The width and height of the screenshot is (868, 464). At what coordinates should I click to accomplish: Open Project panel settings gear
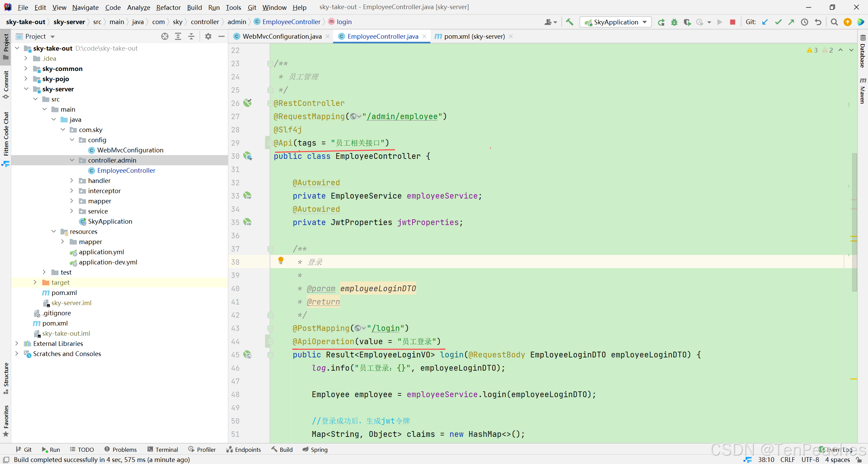pyautogui.click(x=208, y=36)
